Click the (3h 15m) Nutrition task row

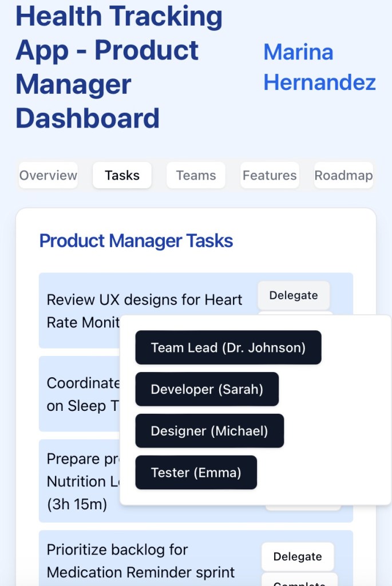point(77,505)
